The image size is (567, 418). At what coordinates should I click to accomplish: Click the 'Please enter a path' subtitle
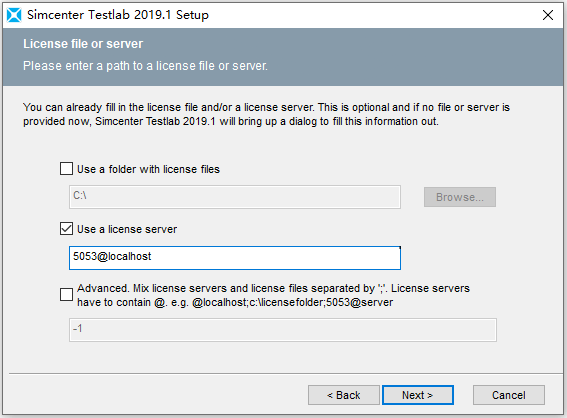tap(145, 66)
